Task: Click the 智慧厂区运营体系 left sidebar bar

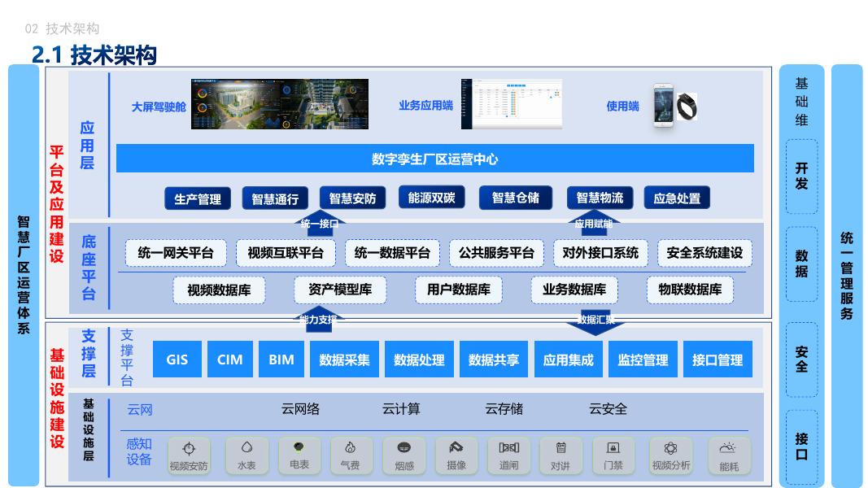Action: point(24,276)
